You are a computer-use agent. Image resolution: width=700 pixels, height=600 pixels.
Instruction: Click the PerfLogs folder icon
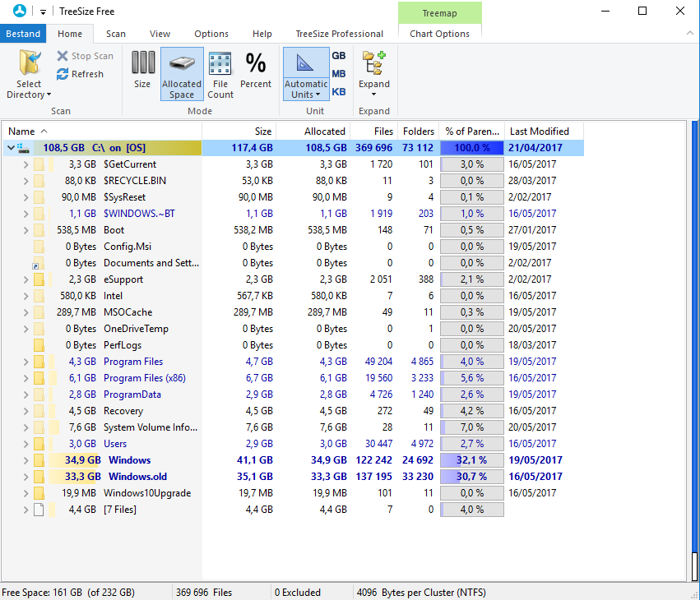click(39, 345)
